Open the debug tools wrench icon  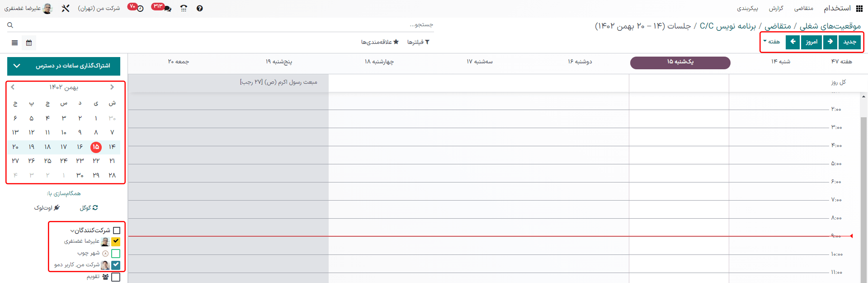point(66,8)
